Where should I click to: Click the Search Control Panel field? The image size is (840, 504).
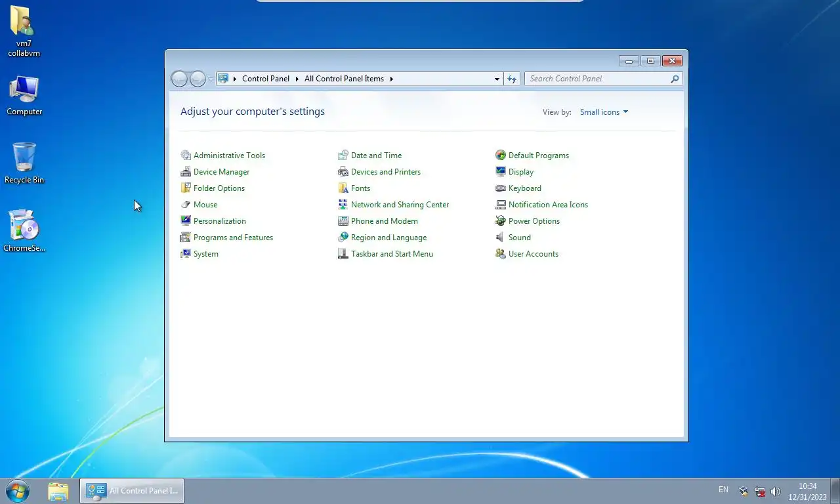coord(603,79)
